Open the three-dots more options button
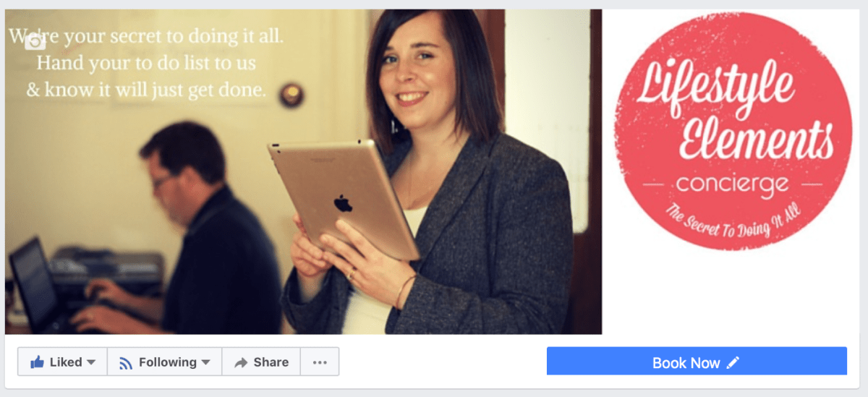The width and height of the screenshot is (868, 397). [x=320, y=362]
